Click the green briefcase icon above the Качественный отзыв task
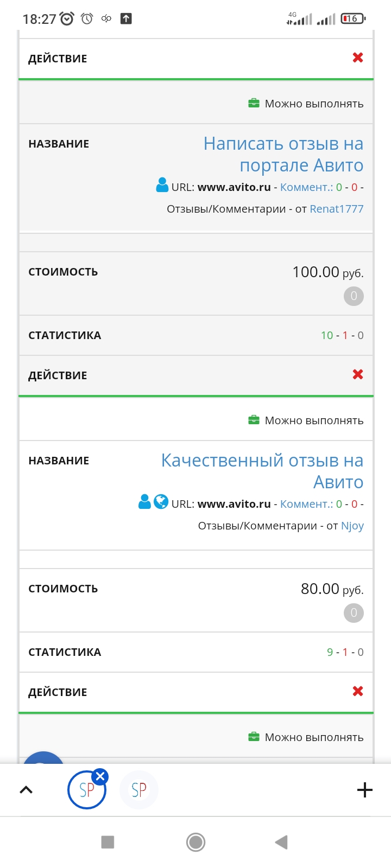Viewport: 391px width, 868px height. click(254, 420)
